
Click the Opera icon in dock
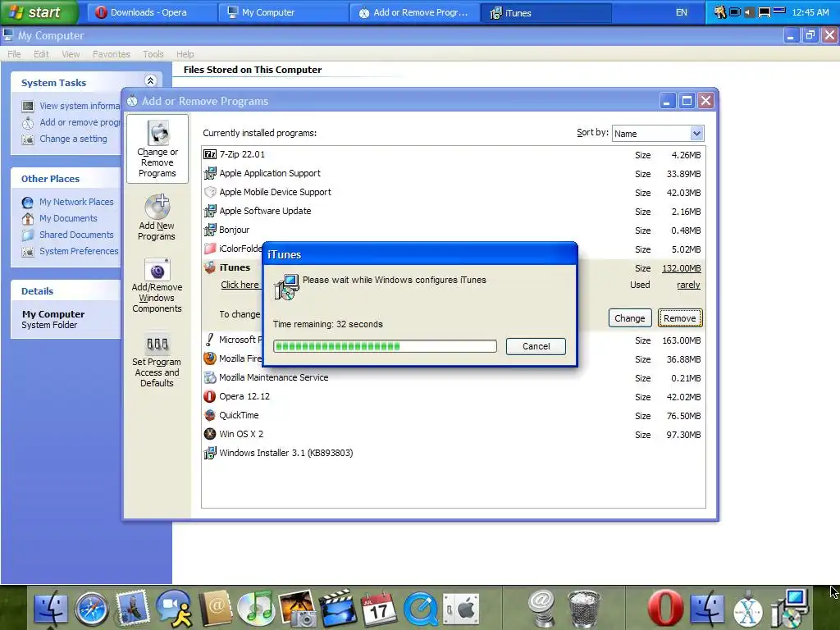point(664,609)
